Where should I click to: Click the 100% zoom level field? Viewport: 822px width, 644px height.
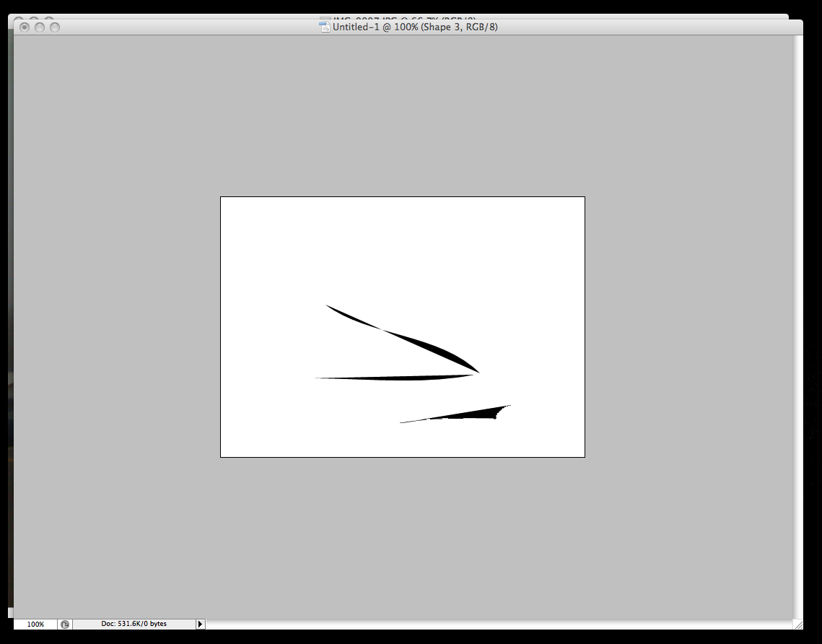point(35,624)
